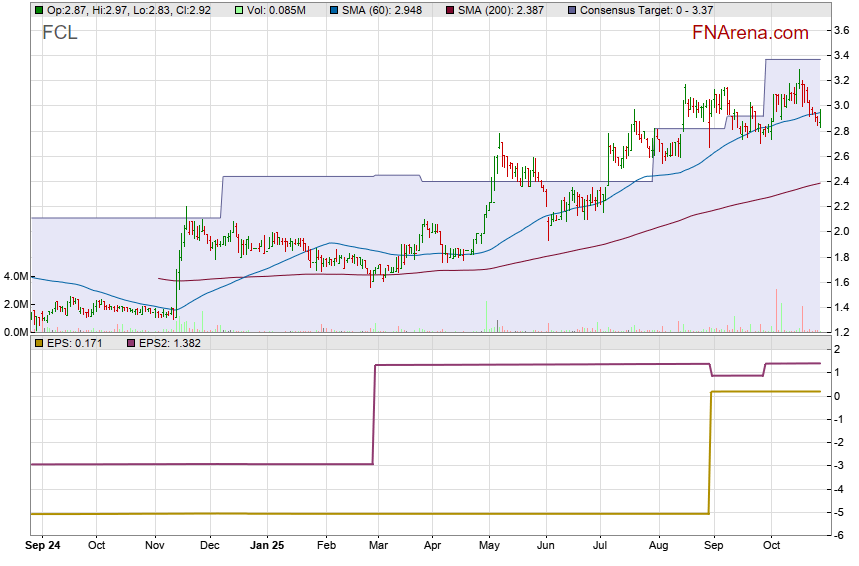Click the Vol: 0.085M legend text
Image resolution: width=859 pixels, height=566 pixels.
click(x=277, y=9)
